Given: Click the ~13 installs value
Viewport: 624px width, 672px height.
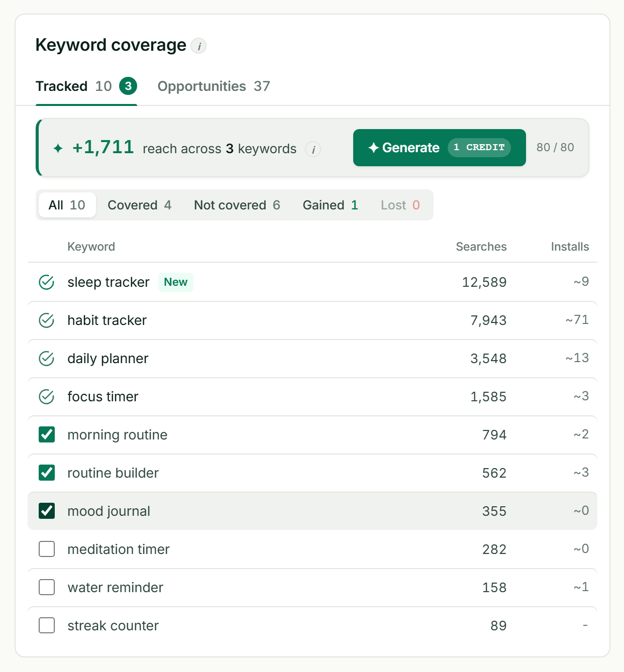Looking at the screenshot, I should click(x=577, y=358).
